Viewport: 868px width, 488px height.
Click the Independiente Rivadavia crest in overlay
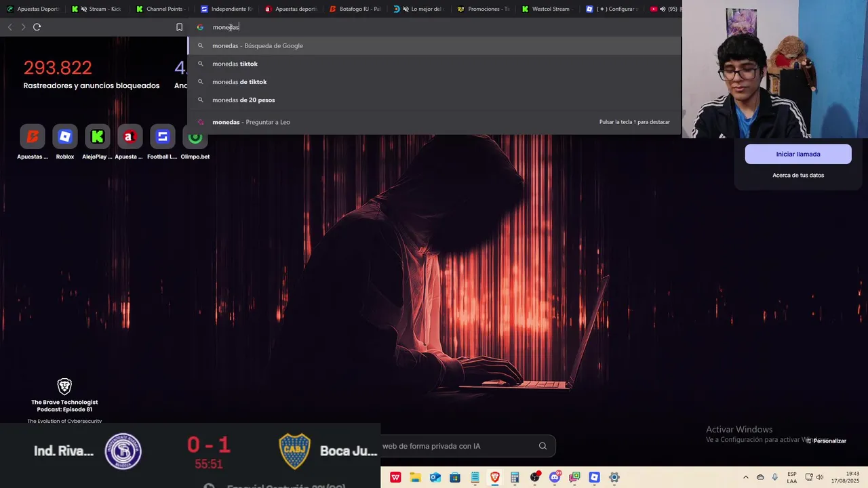tap(123, 451)
